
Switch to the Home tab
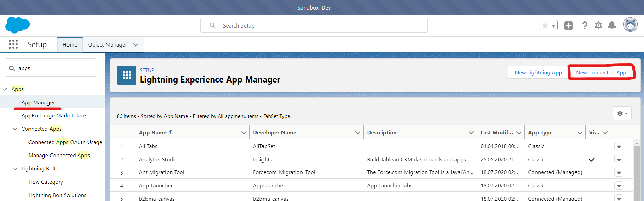pyautogui.click(x=70, y=45)
